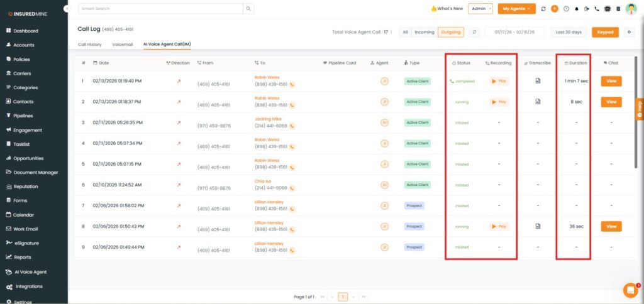Select the Incoming call filter
This screenshot has height=304, width=644.
pos(425,32)
